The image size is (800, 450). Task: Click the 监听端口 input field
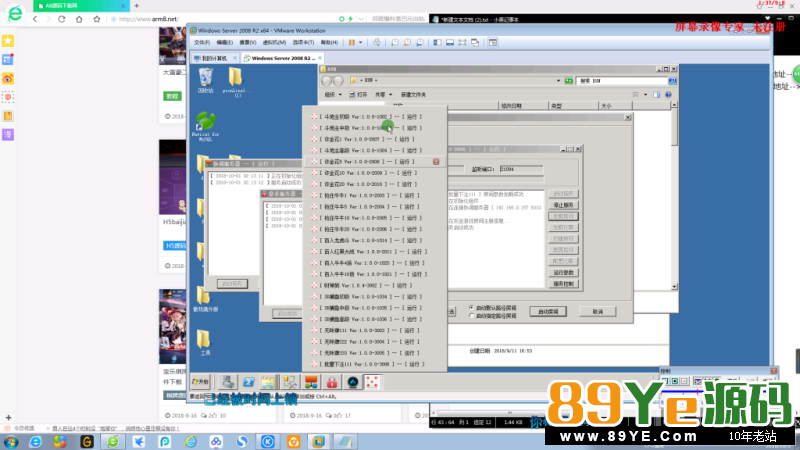[521, 169]
